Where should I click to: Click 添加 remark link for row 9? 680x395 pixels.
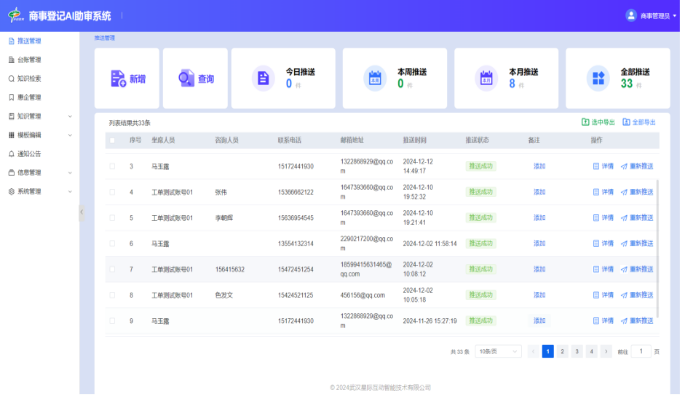click(539, 321)
